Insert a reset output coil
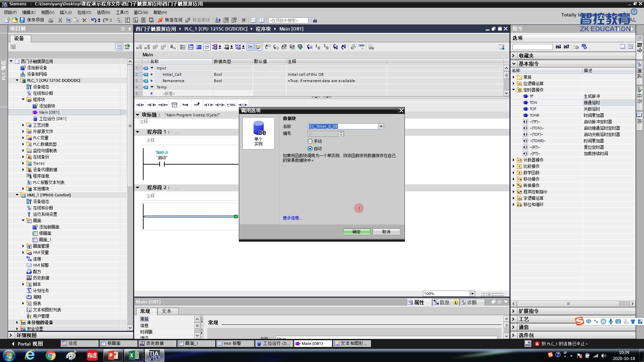This screenshot has width=644, height=362. [x=209, y=105]
